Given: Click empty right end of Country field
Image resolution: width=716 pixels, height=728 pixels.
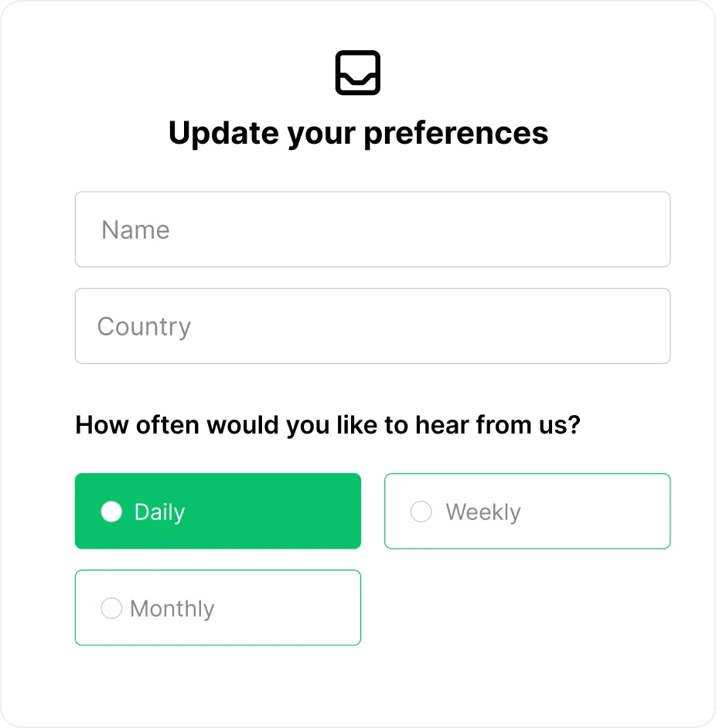Looking at the screenshot, I should [x=604, y=326].
